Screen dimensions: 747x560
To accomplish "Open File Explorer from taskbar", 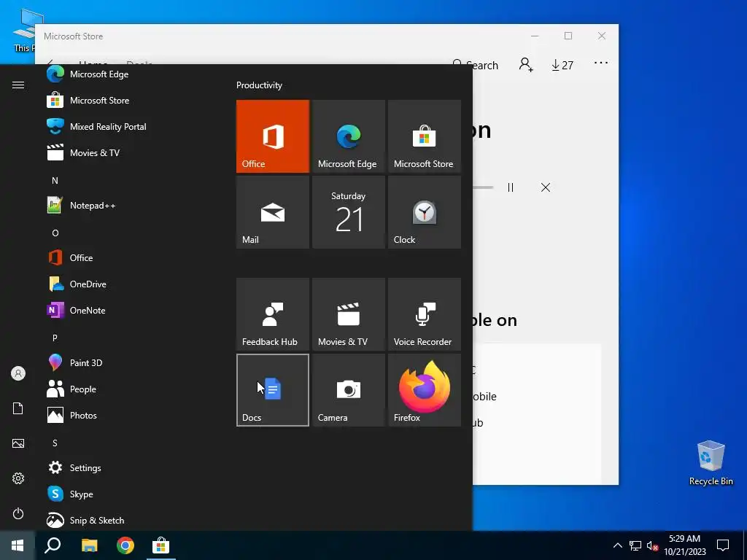I will pos(89,545).
